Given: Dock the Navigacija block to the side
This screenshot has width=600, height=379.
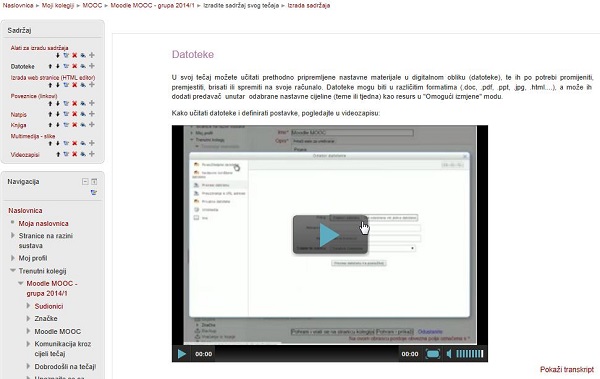Looking at the screenshot, I should point(94,181).
